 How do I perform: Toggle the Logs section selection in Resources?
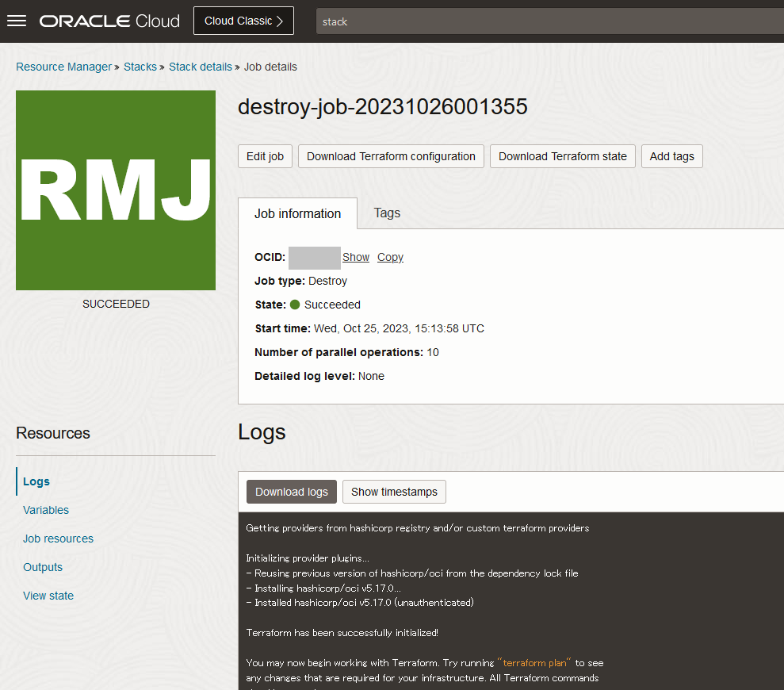[36, 481]
